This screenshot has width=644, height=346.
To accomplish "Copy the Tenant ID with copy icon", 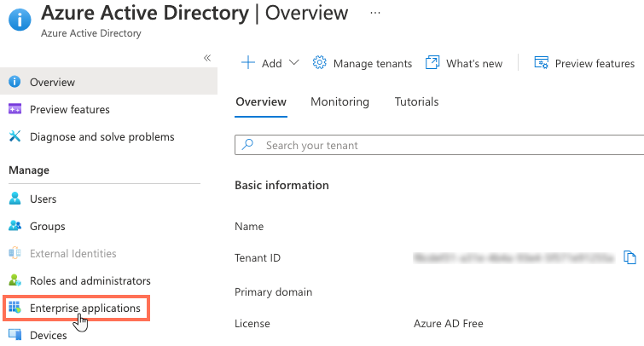I will click(629, 257).
